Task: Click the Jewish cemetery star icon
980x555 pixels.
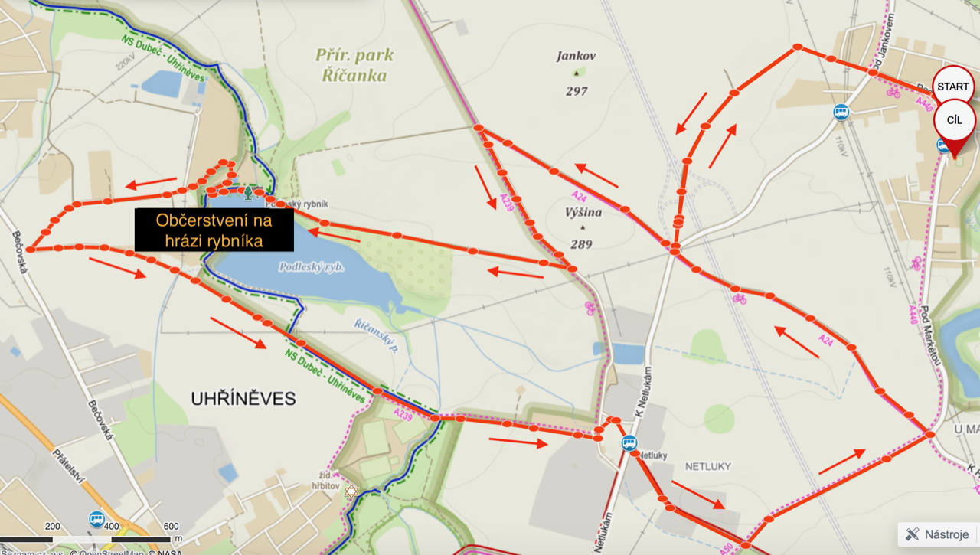Action: [x=351, y=491]
